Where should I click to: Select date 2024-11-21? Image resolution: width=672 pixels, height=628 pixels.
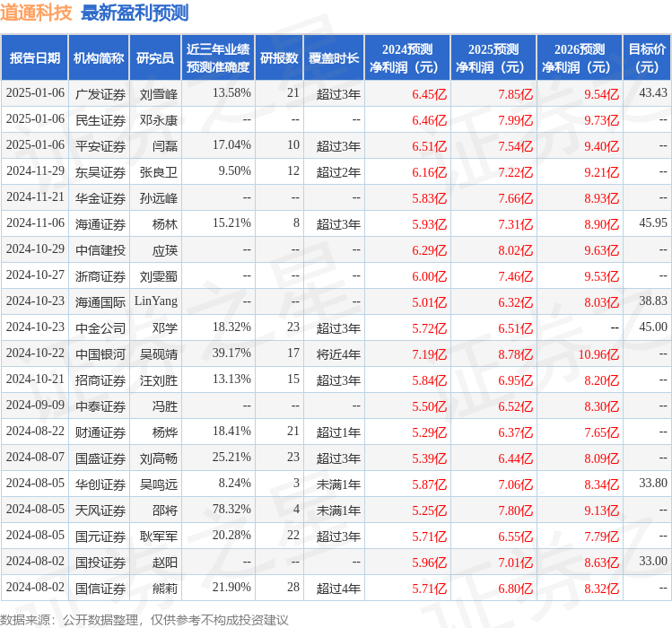click(36, 197)
